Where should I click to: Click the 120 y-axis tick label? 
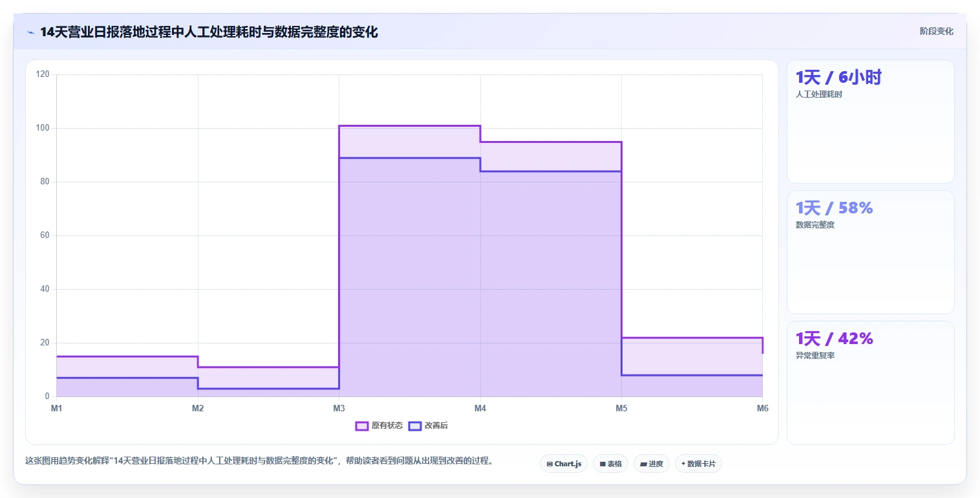43,74
